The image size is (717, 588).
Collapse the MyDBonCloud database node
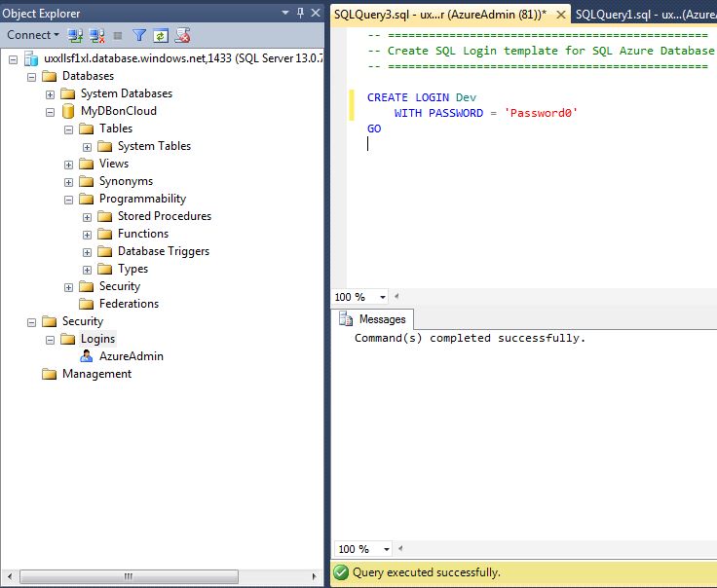pos(51,112)
